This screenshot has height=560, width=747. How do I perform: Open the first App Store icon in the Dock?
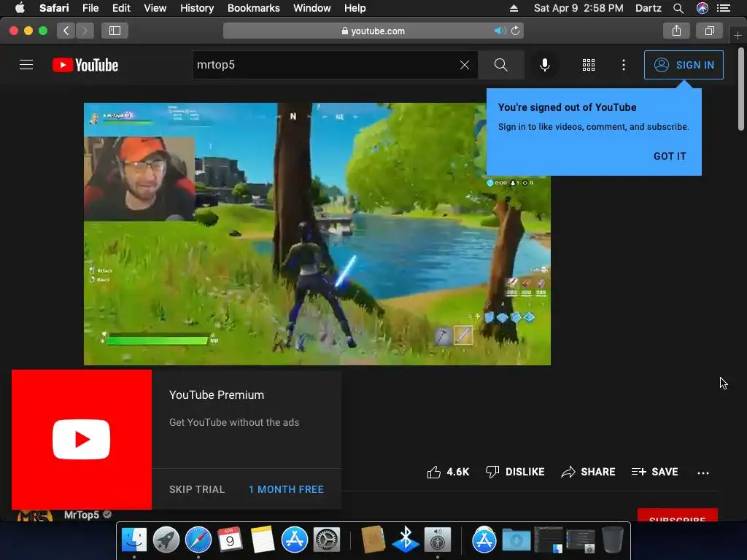(295, 540)
